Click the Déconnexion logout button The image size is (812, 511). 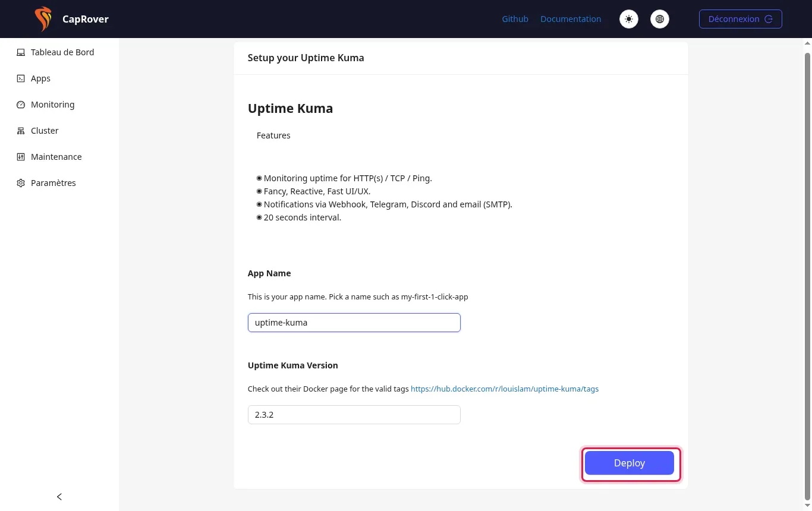[x=740, y=19]
